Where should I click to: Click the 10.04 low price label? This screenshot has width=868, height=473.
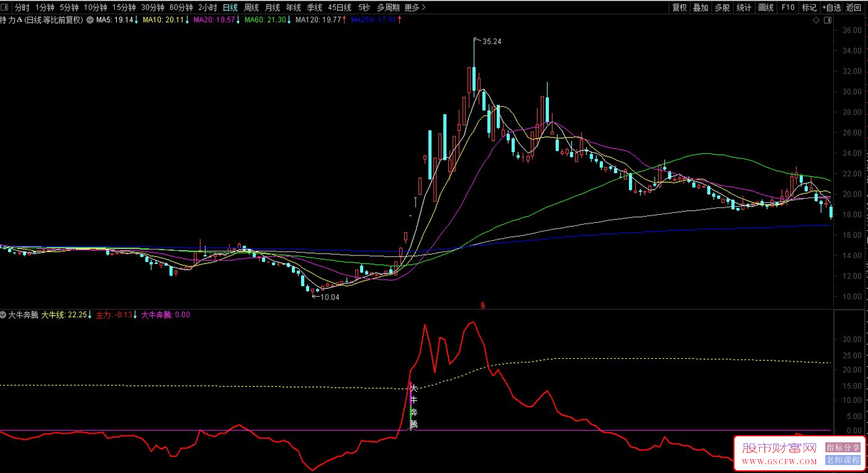point(330,297)
